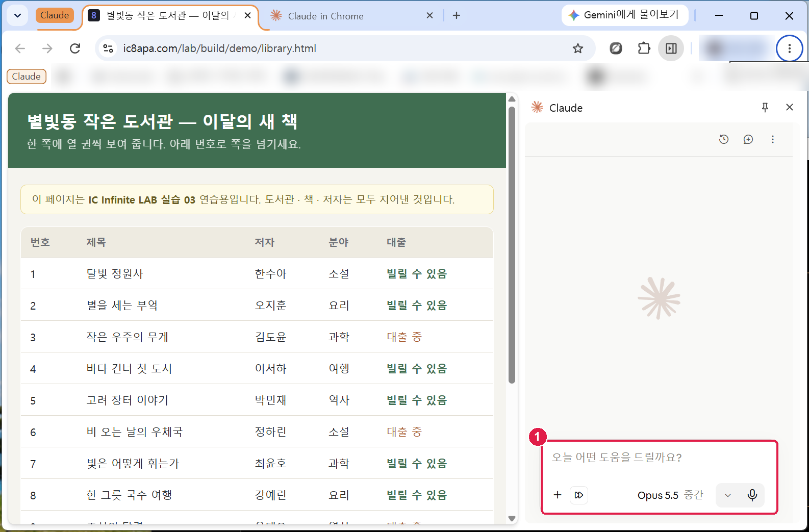This screenshot has width=809, height=532.
Task: Click the page scrollbar up arrow
Action: pyautogui.click(x=512, y=99)
